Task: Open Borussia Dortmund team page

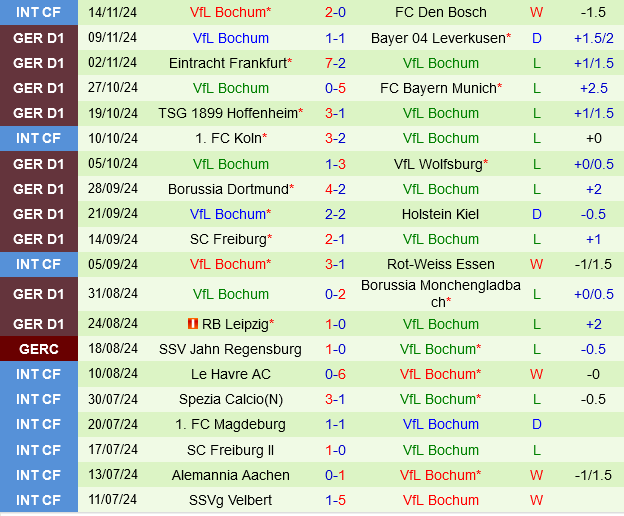Action: click(x=230, y=189)
